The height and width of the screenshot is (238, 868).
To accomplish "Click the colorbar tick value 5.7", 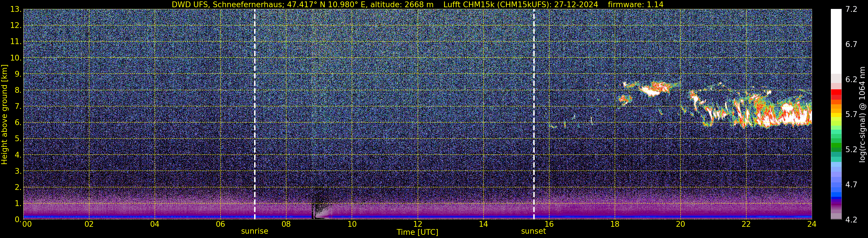I will [851, 115].
